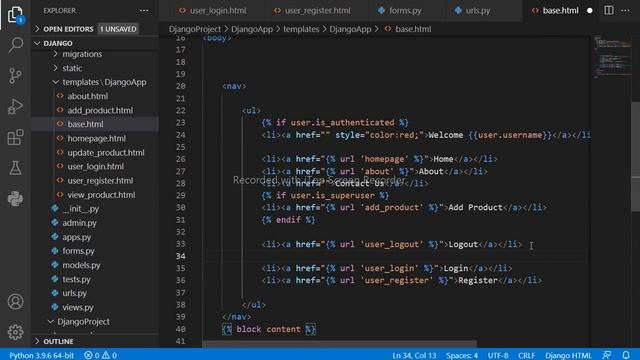
Task: Open the Explorer view in activity bar
Action: click(15, 15)
